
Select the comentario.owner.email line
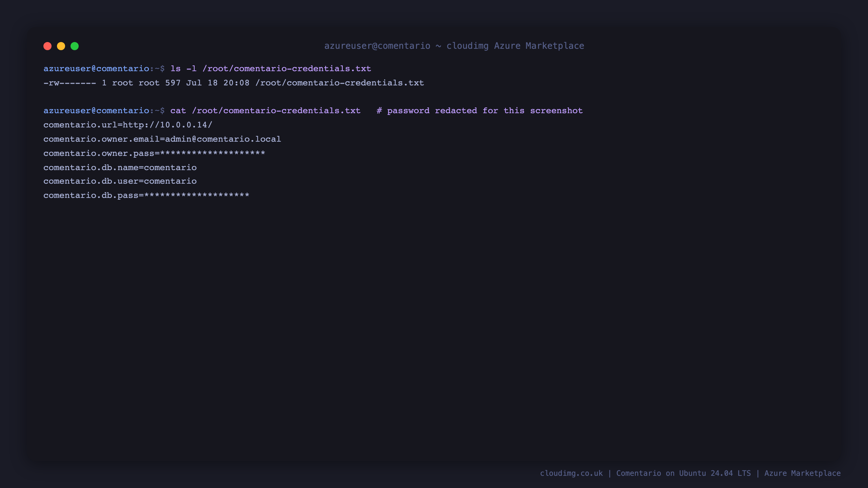coord(162,139)
